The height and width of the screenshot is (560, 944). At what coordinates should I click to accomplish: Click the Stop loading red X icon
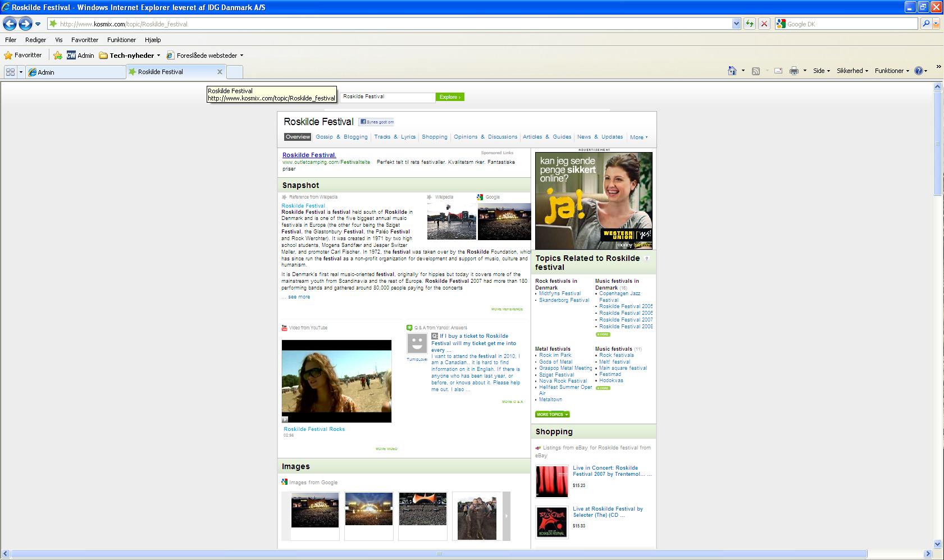764,24
